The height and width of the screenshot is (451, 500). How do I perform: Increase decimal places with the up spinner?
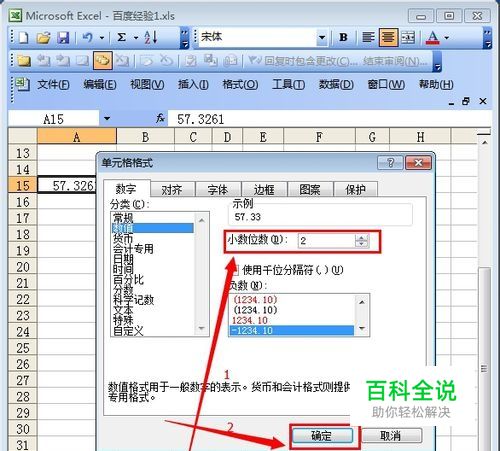362,237
